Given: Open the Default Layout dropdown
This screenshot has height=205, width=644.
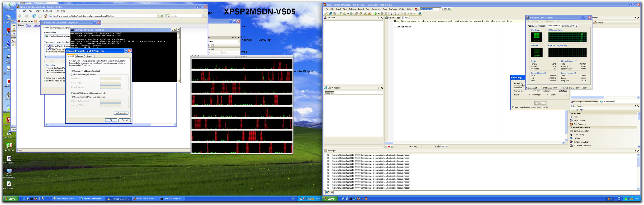Looking at the screenshot, I should [x=440, y=9].
